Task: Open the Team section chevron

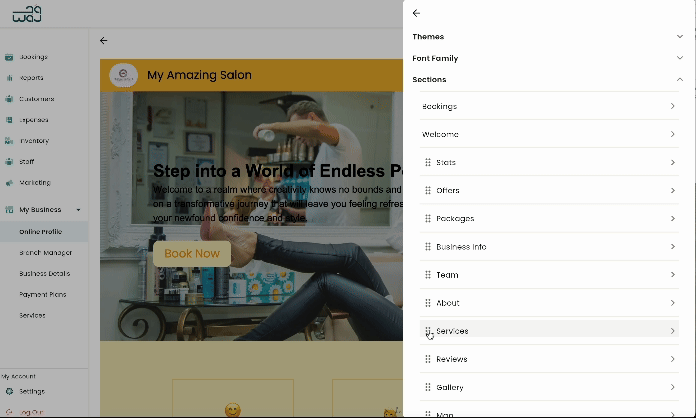Action: (x=672, y=275)
